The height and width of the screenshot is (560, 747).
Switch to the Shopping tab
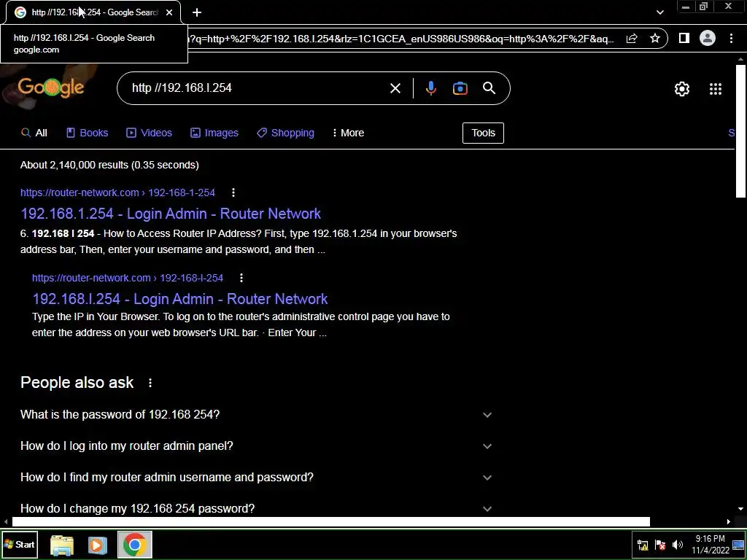(x=285, y=133)
